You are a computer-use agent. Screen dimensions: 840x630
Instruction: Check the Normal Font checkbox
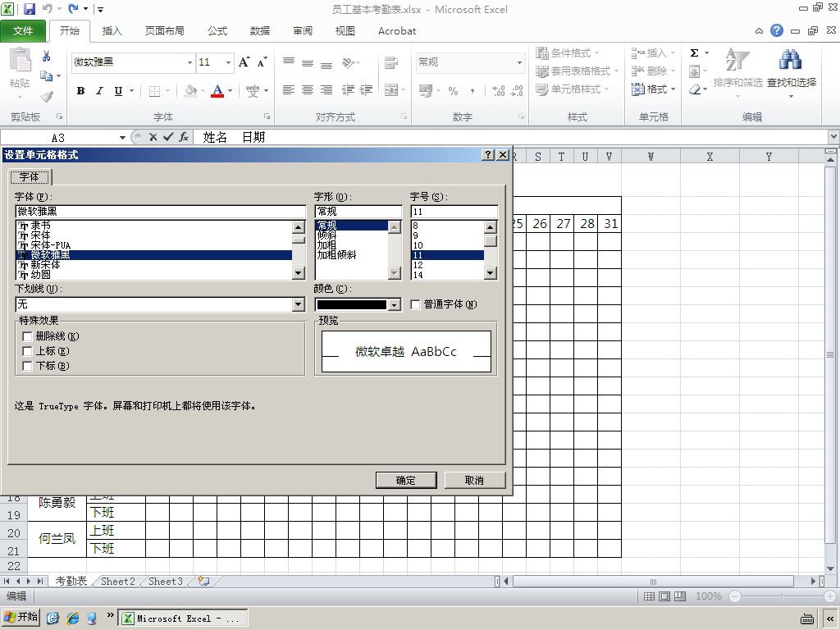(415, 304)
